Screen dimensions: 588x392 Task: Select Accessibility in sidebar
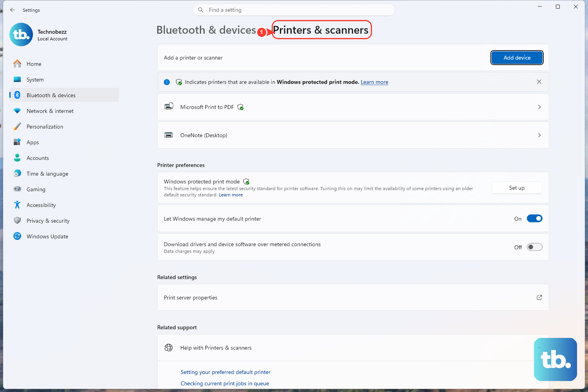coord(64,205)
